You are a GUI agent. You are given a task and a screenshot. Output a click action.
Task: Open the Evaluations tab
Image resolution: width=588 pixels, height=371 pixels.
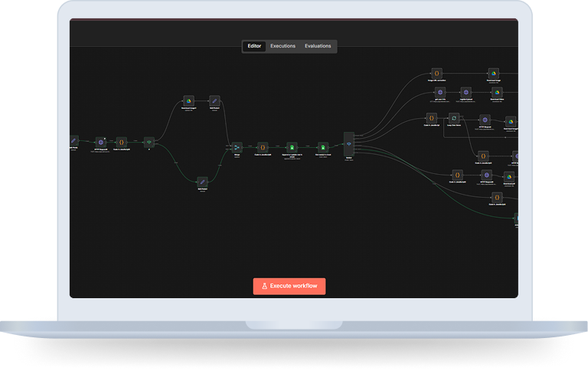(x=318, y=46)
